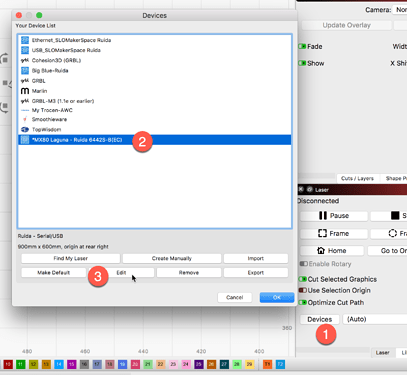Pick gray palette swatch 16
407x375 pixels.
coord(84,364)
